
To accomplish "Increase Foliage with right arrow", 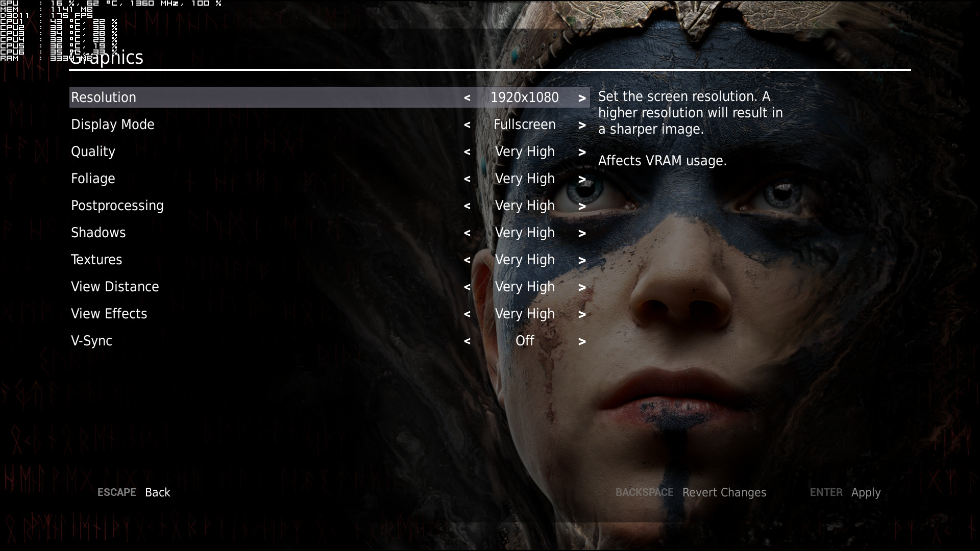I will 582,179.
